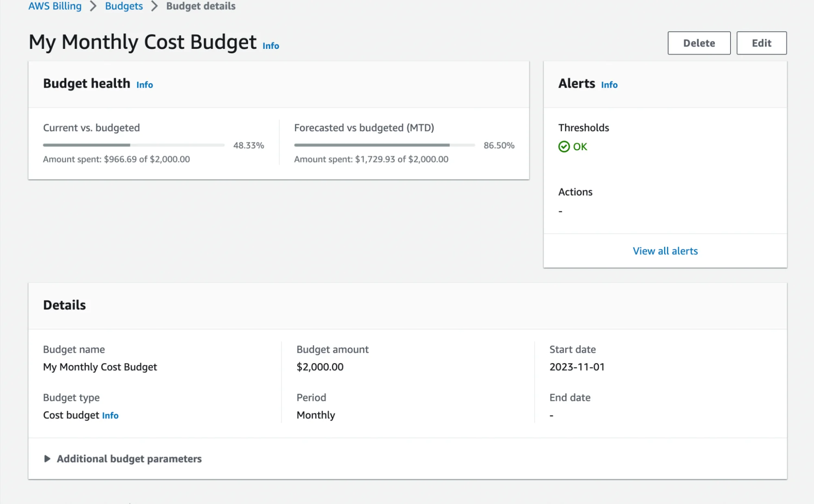Delete the My Monthly Cost Budget

(699, 43)
